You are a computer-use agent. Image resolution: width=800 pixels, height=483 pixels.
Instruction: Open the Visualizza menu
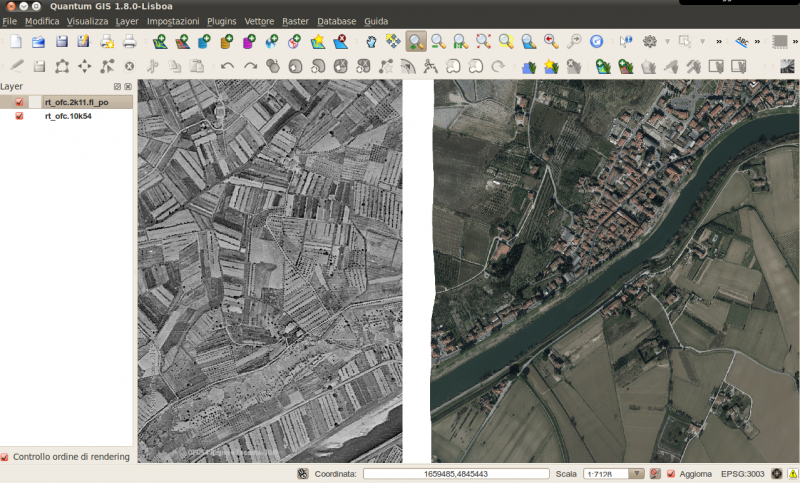(87, 21)
